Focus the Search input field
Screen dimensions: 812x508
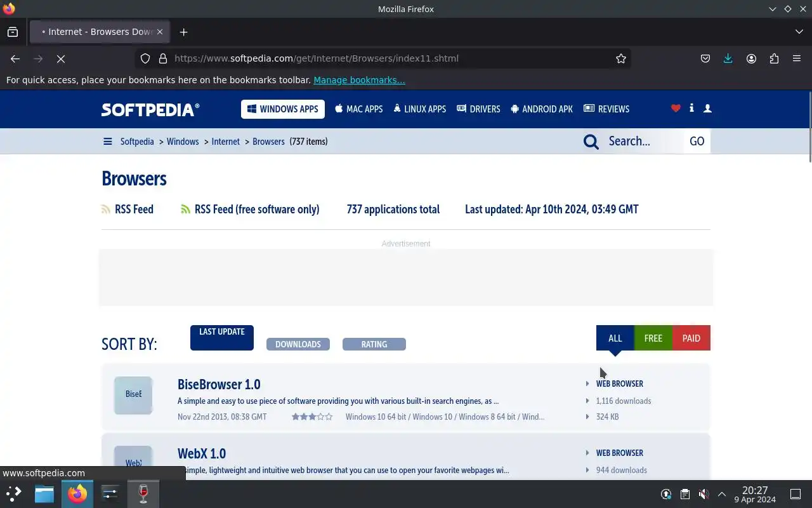tap(643, 141)
